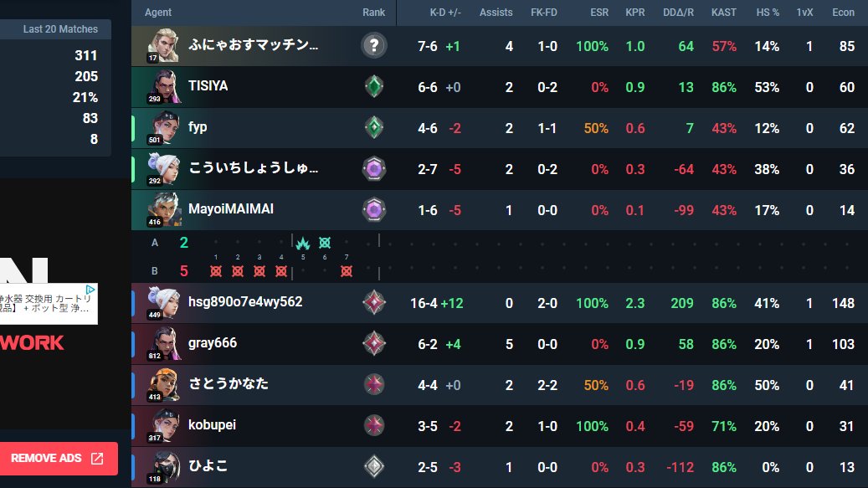Click the Last 20 Matches header
868x488 pixels.
[x=60, y=28]
